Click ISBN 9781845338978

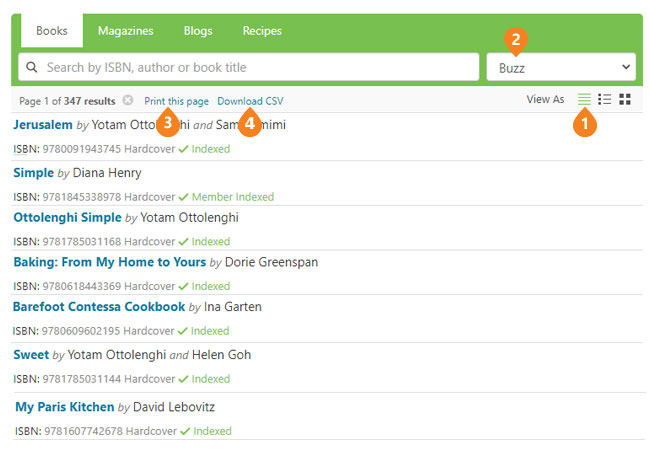[x=82, y=197]
